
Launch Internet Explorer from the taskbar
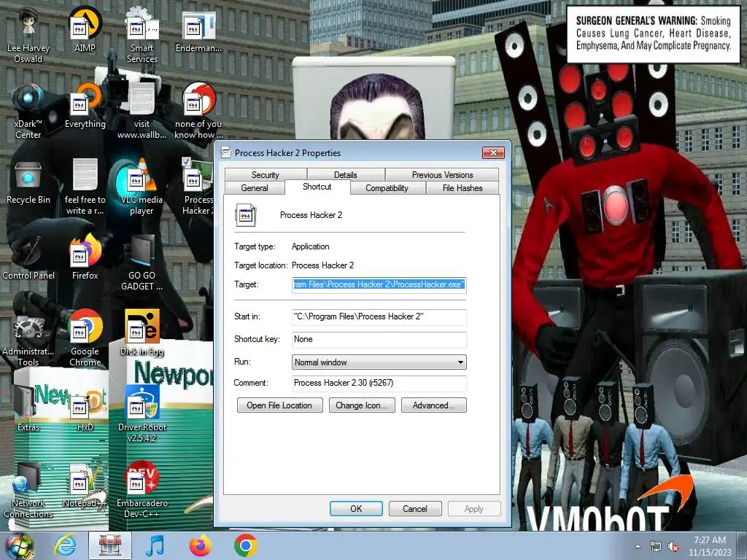pyautogui.click(x=65, y=545)
